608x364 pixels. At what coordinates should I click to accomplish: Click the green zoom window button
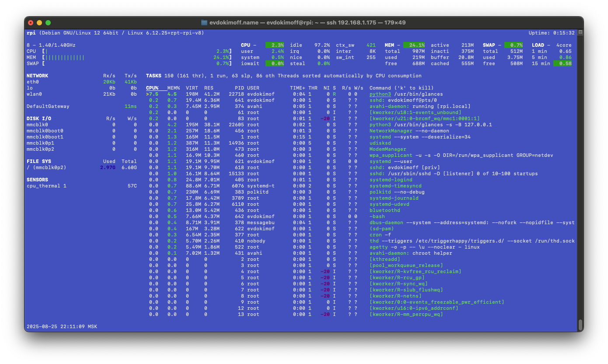pyautogui.click(x=48, y=23)
